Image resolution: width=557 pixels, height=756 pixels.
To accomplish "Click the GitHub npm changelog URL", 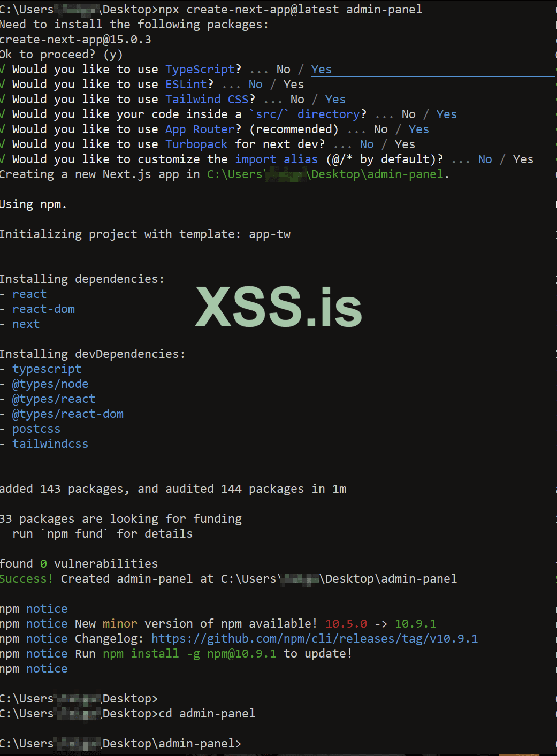I will click(x=315, y=639).
